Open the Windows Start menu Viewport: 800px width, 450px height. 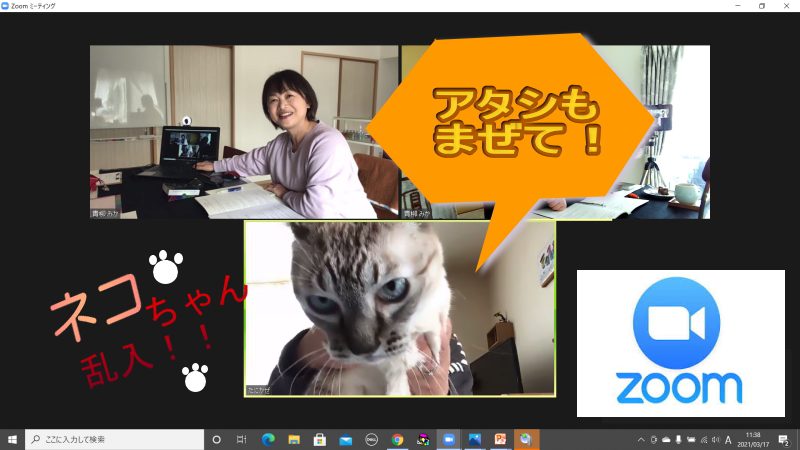12,439
